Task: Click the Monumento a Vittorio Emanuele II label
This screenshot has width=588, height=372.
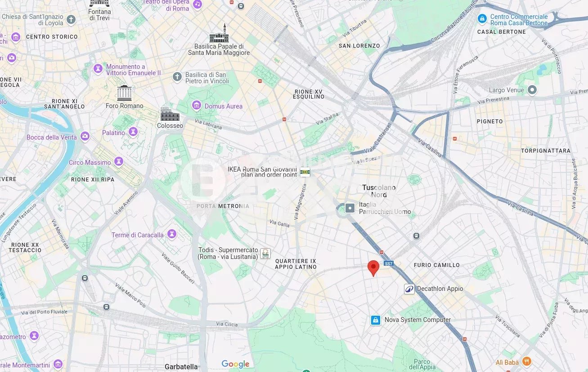Action: point(133,70)
